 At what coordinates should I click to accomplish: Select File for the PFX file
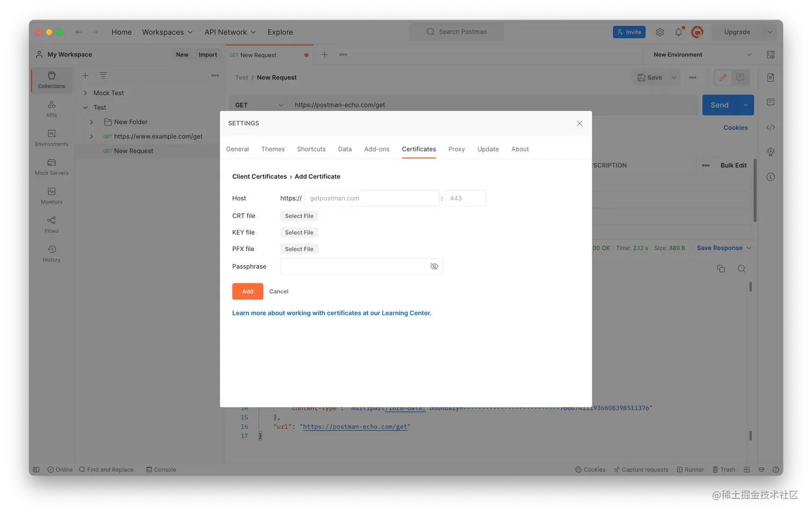click(x=299, y=249)
